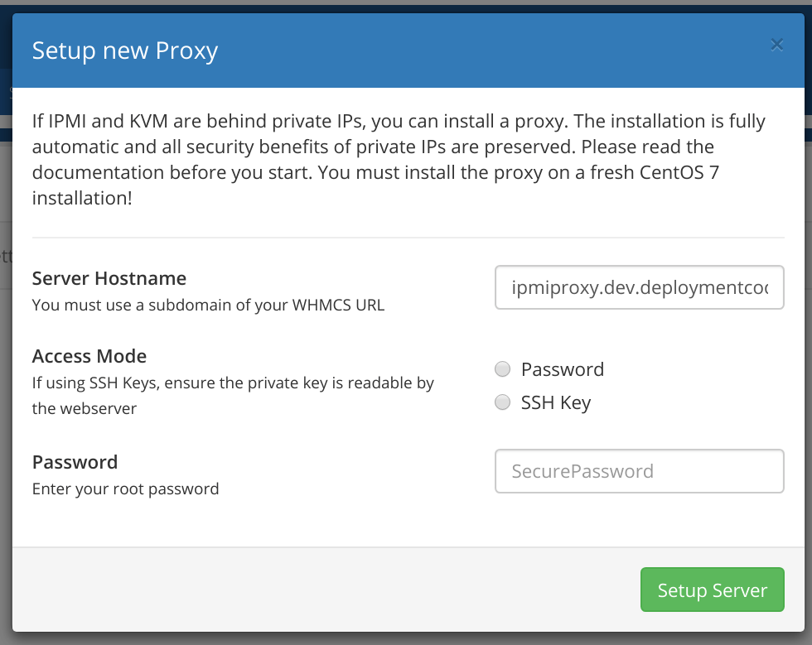
Task: Click the SSH Keys private key hint text
Action: pos(233,396)
